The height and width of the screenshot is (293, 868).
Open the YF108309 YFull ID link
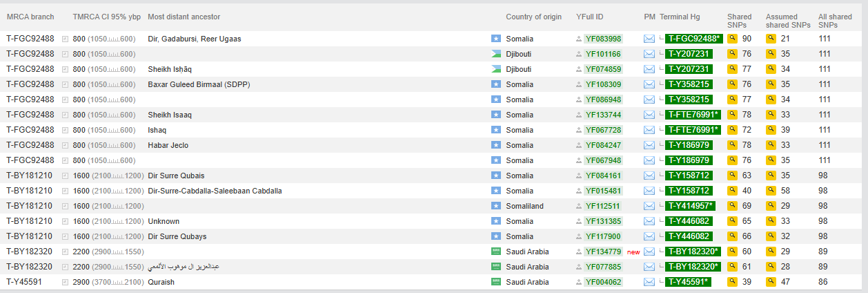click(603, 84)
